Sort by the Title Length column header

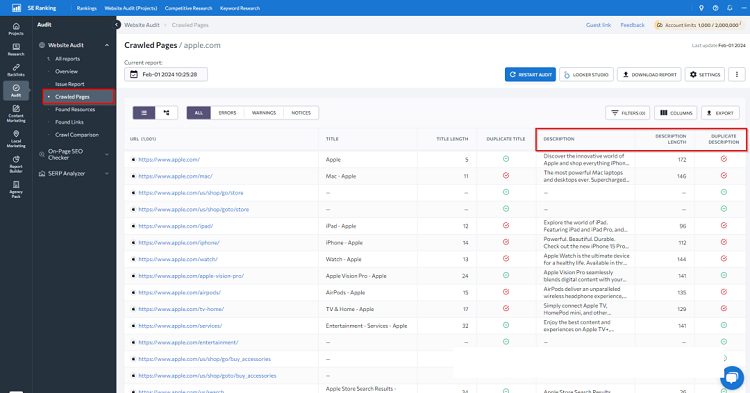(452, 139)
